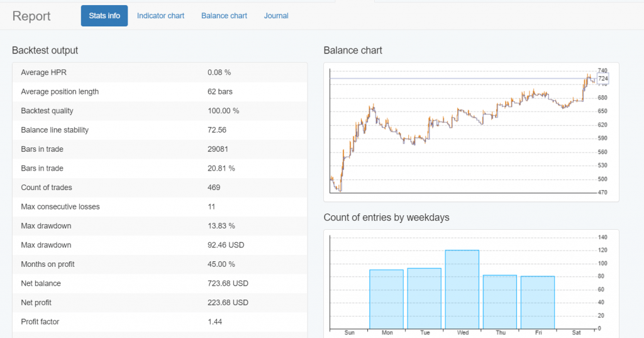Click the Tuesday entries bar

(x=424, y=298)
